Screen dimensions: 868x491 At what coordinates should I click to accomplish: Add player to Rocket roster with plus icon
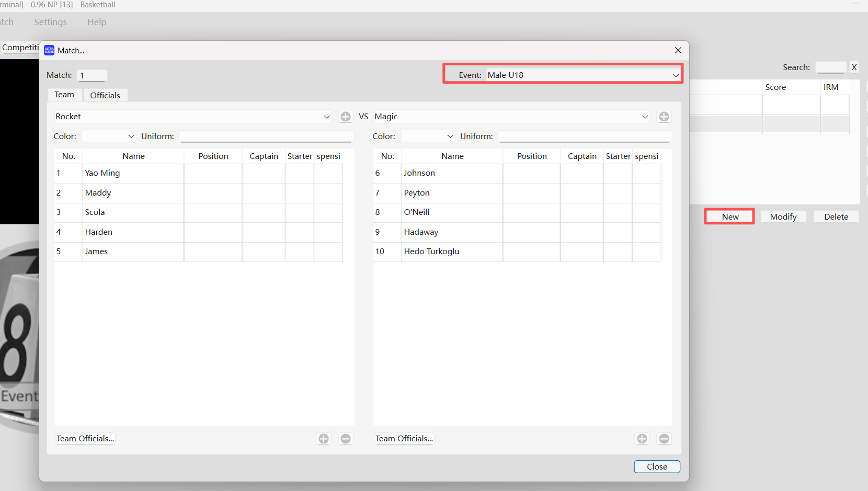click(324, 439)
